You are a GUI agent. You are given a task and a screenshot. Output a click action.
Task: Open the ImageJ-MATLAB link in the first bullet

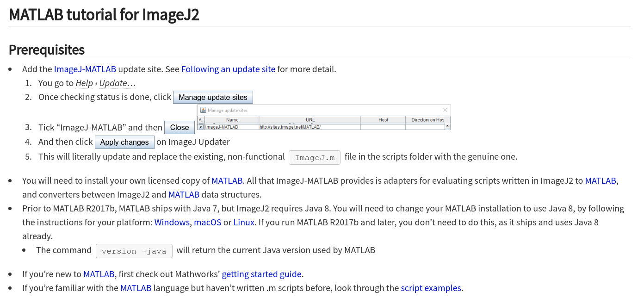pos(85,69)
